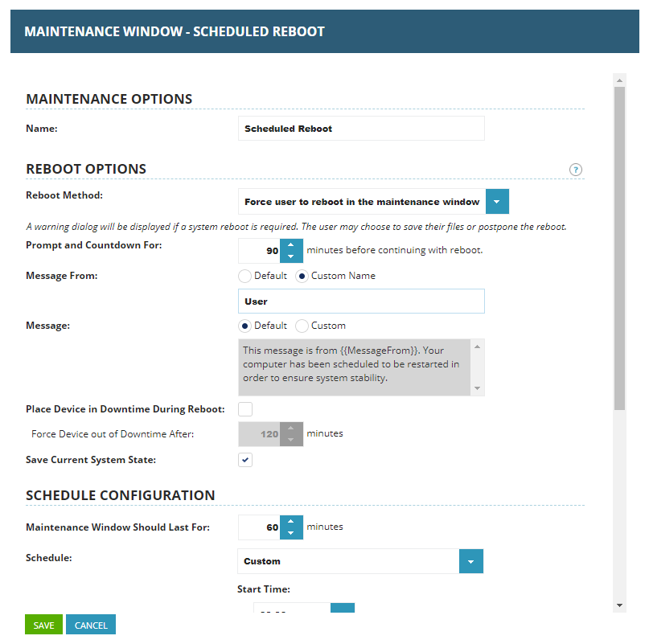Viewport: 649px width, 644px height.
Task: Enable Place Device in Downtime During Reboot
Action: click(244, 408)
